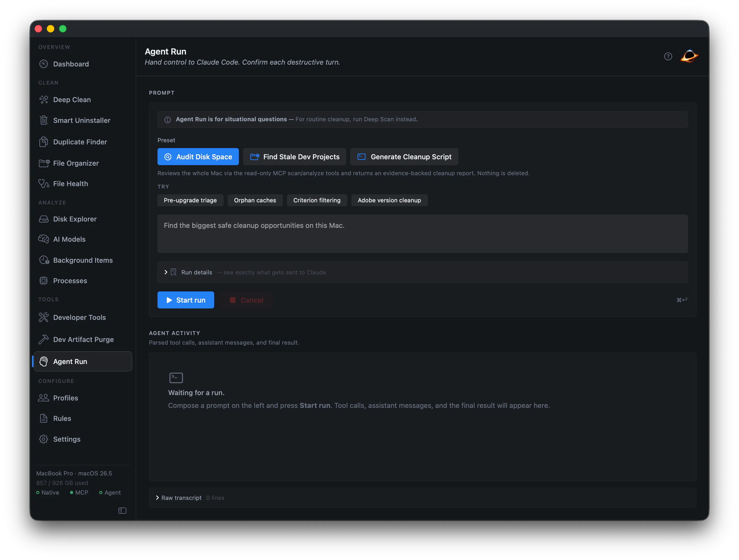Click the AI Models brain icon

click(x=43, y=239)
